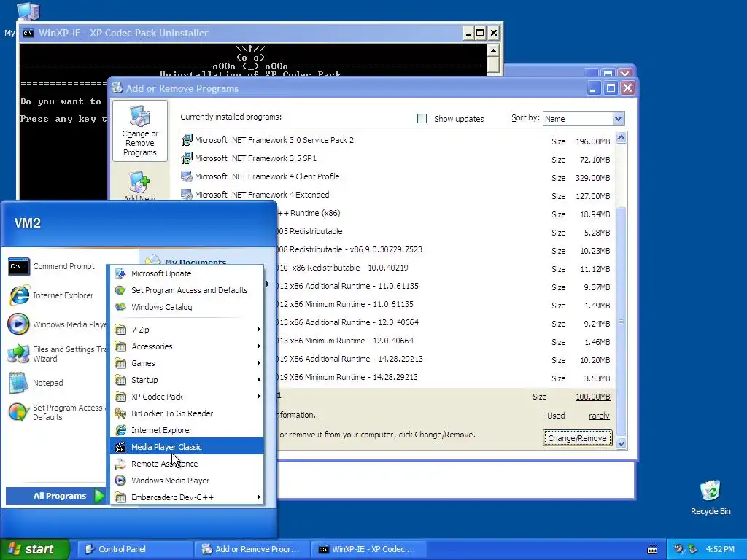Click the Remote Assistance icon

[120, 464]
